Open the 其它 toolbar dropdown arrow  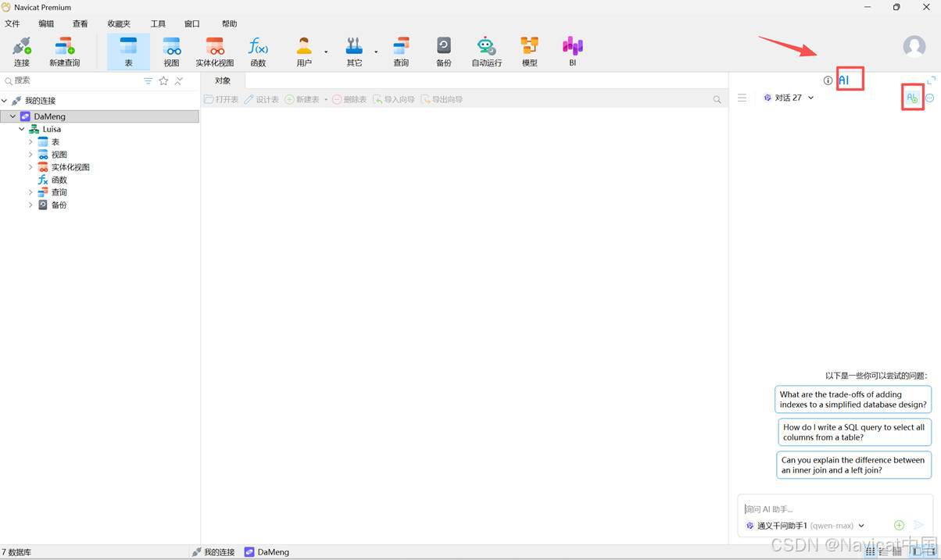[376, 52]
